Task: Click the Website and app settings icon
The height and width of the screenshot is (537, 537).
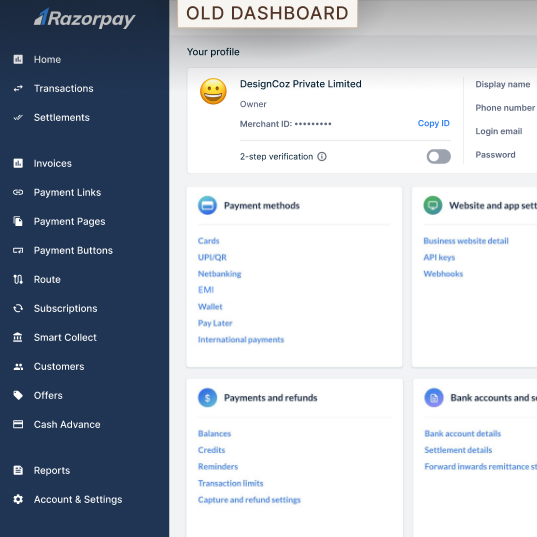Action: 433,205
